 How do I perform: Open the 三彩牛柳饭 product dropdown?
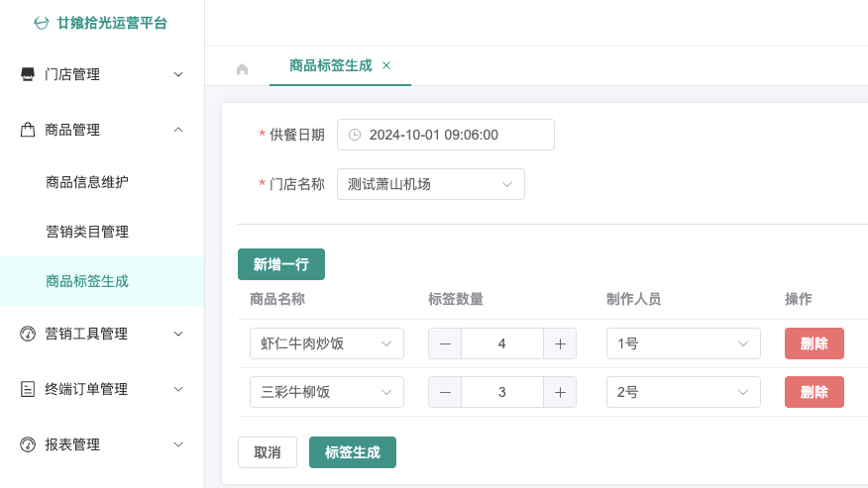[327, 392]
